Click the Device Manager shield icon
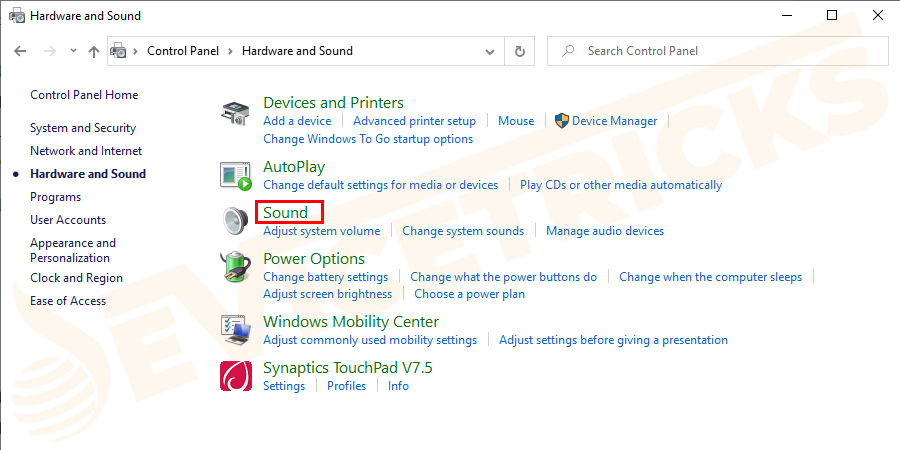This screenshot has width=900, height=450. (x=562, y=121)
